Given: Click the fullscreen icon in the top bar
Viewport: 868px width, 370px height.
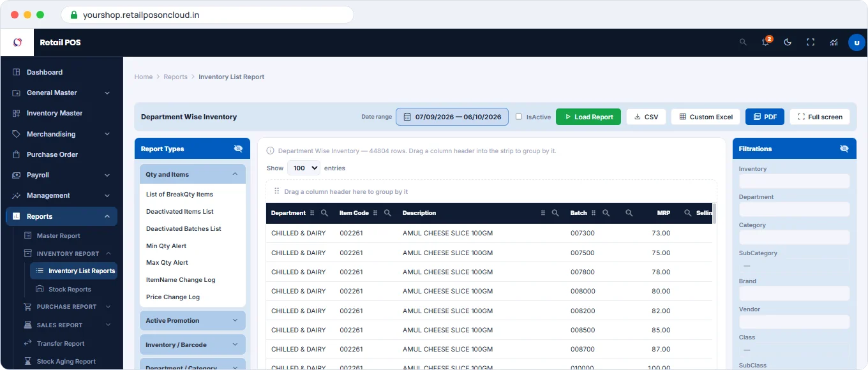Looking at the screenshot, I should coord(811,42).
